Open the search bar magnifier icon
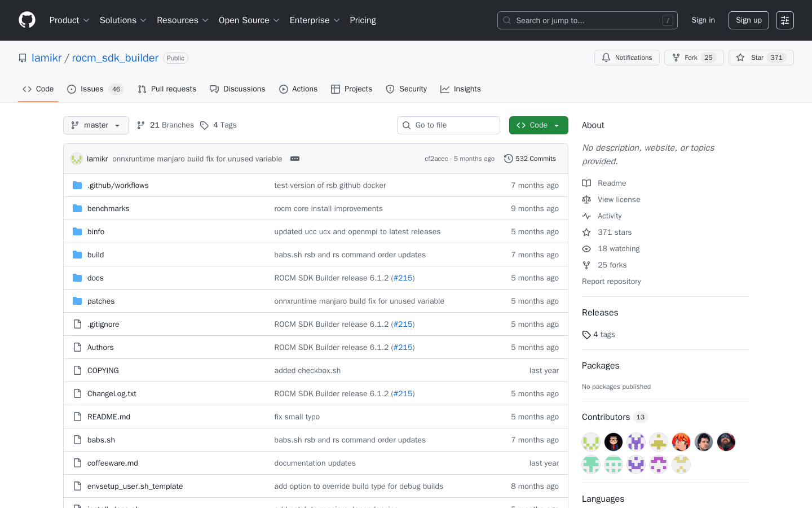Viewport: 812px width, 508px height. pos(506,20)
